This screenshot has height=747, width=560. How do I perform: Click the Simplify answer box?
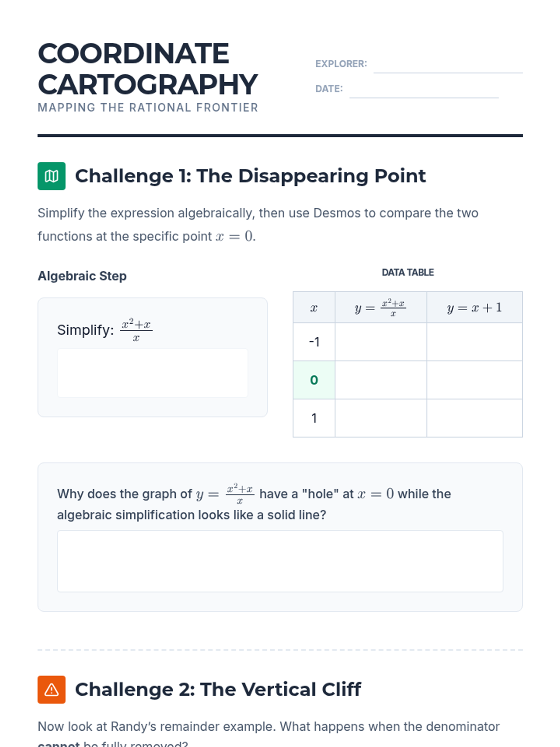tap(152, 373)
